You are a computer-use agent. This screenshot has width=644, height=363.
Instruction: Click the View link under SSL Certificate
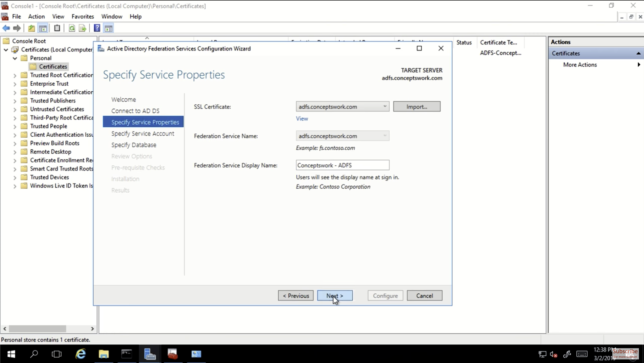click(x=302, y=118)
